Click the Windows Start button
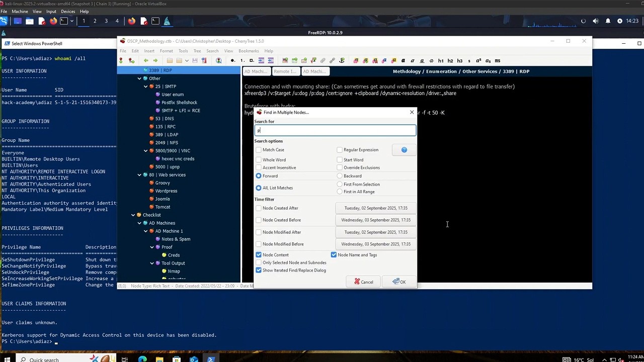The width and height of the screenshot is (644, 362). point(7,359)
